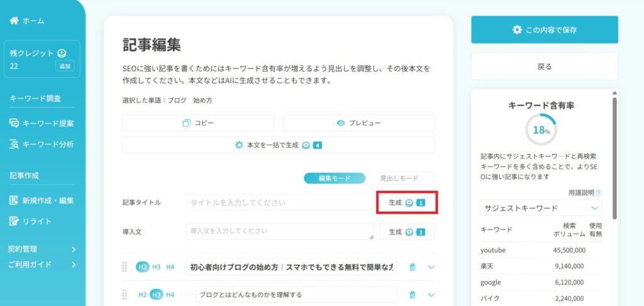Click the 楽天 keyword row
The image size is (644, 306).
541,266
